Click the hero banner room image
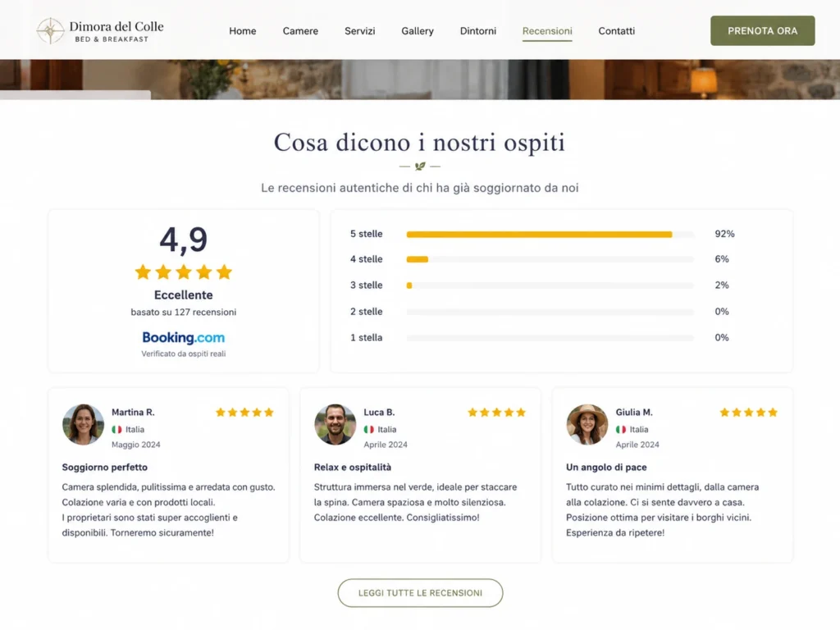The height and width of the screenshot is (630, 840). tap(420, 80)
